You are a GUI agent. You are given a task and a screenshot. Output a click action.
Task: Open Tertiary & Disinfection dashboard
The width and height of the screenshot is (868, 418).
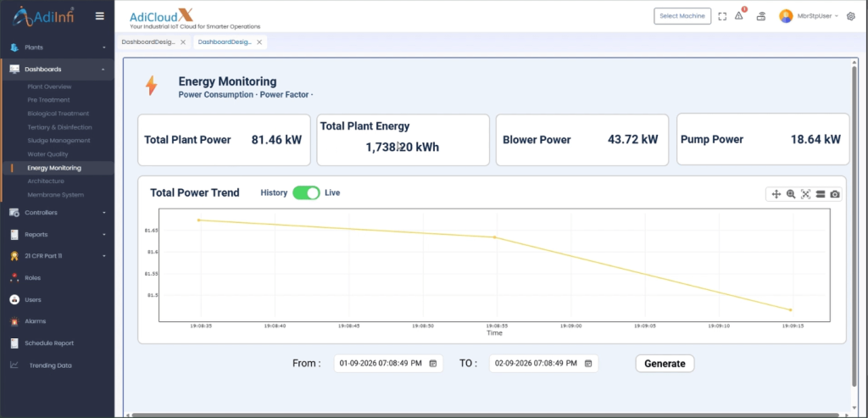click(60, 127)
